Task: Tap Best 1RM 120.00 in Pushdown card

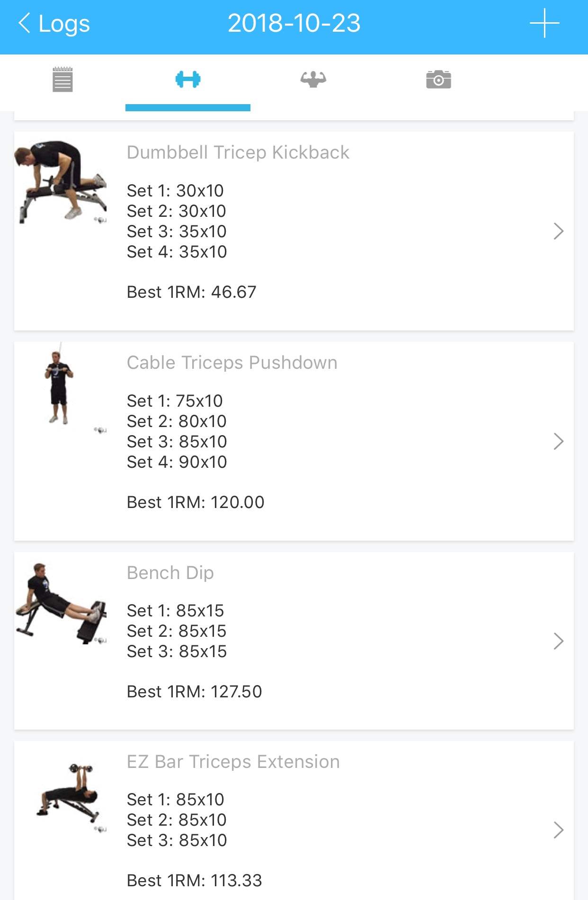Action: click(195, 502)
